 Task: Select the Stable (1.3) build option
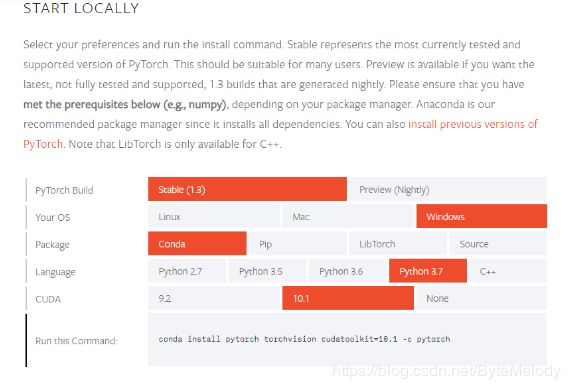247,189
